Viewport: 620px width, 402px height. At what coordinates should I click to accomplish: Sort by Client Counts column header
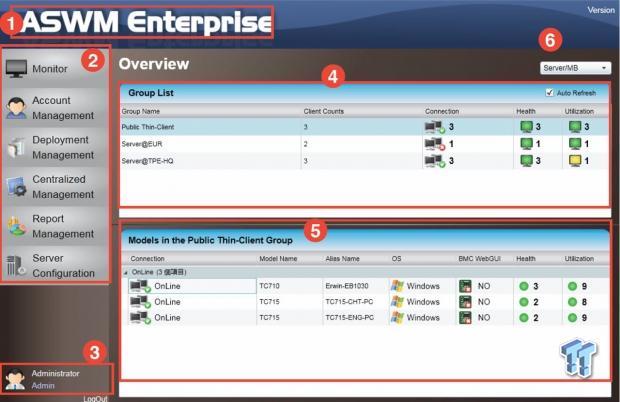tap(323, 111)
